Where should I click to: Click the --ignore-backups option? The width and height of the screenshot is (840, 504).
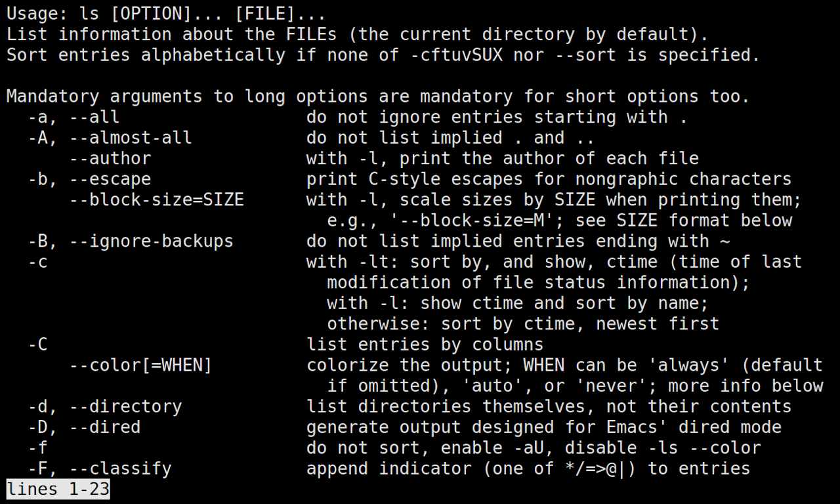pyautogui.click(x=152, y=241)
